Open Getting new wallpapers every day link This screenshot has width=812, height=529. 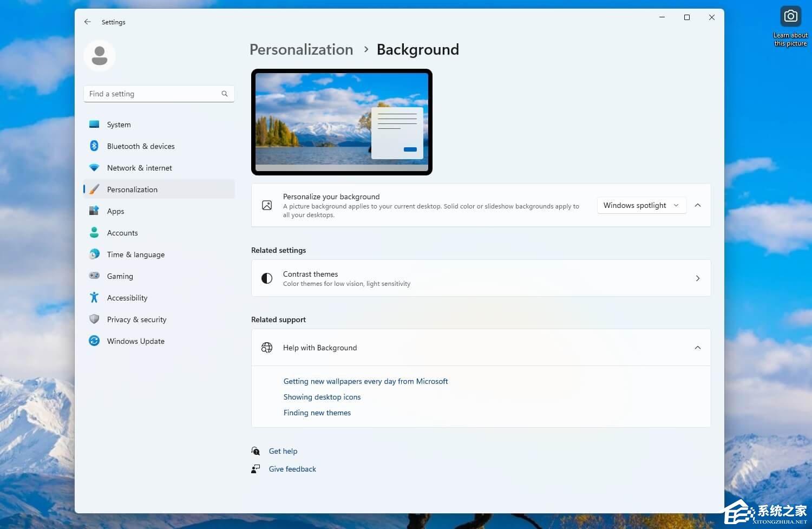tap(365, 381)
